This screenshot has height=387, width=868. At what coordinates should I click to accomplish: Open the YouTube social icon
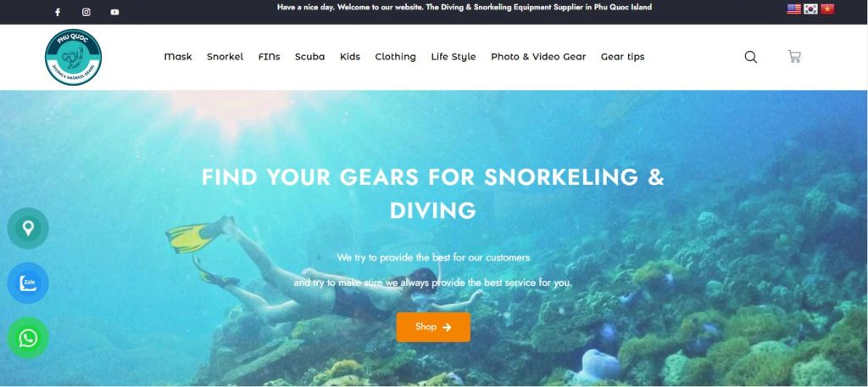pyautogui.click(x=114, y=12)
